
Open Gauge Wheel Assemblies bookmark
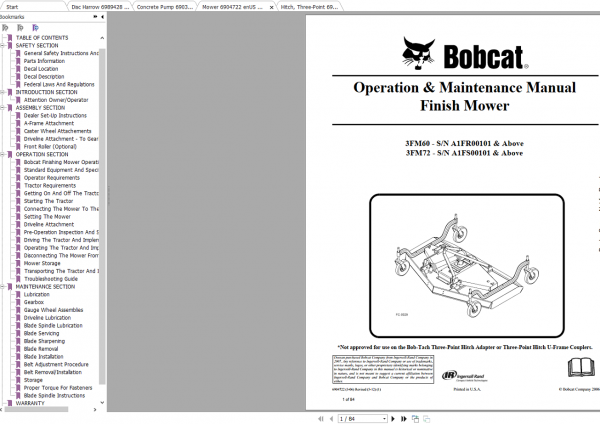53,310
